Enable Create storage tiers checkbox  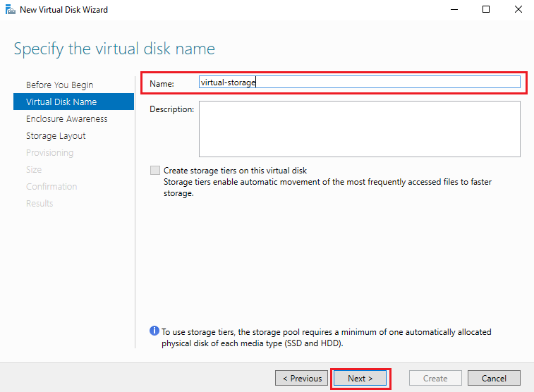(x=155, y=170)
